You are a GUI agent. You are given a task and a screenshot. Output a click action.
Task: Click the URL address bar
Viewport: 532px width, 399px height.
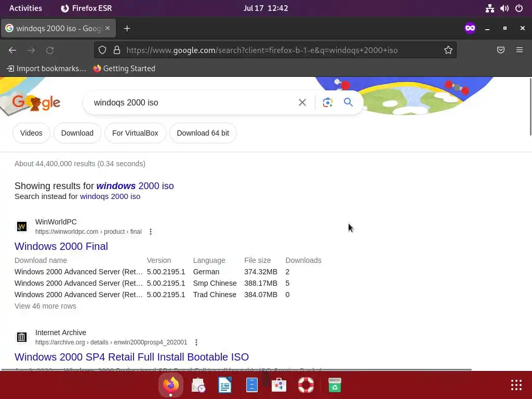[x=275, y=50]
